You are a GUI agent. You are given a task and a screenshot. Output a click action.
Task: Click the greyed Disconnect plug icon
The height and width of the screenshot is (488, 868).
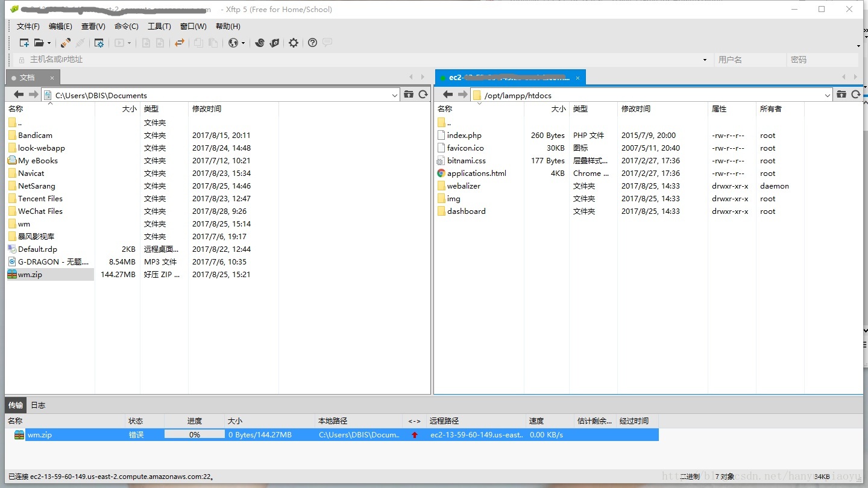[x=80, y=43]
